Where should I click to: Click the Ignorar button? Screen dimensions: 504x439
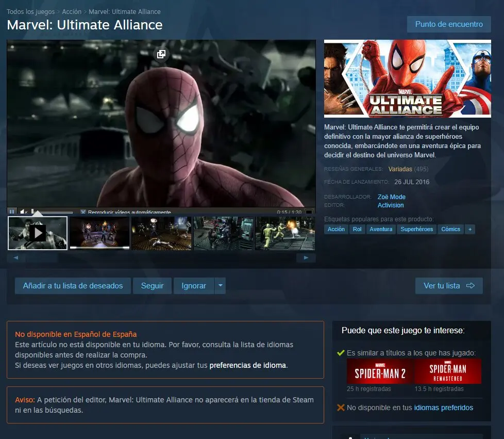[193, 286]
